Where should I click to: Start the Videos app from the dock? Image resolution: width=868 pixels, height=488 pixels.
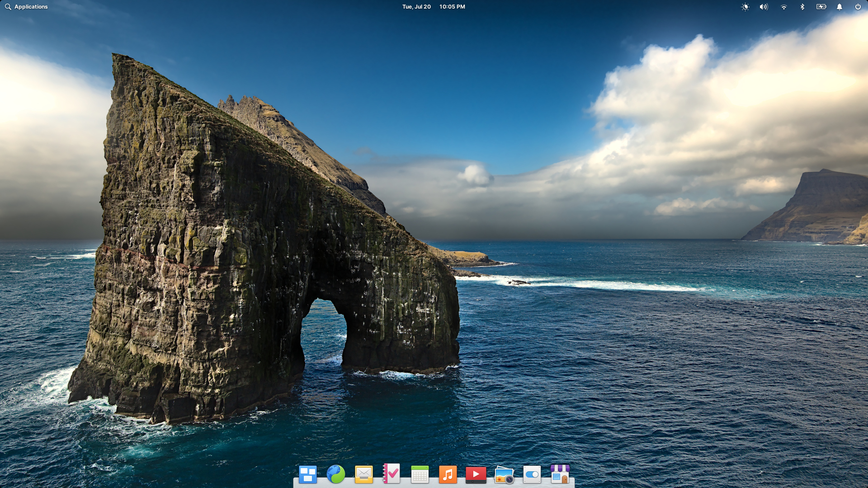pyautogui.click(x=476, y=474)
